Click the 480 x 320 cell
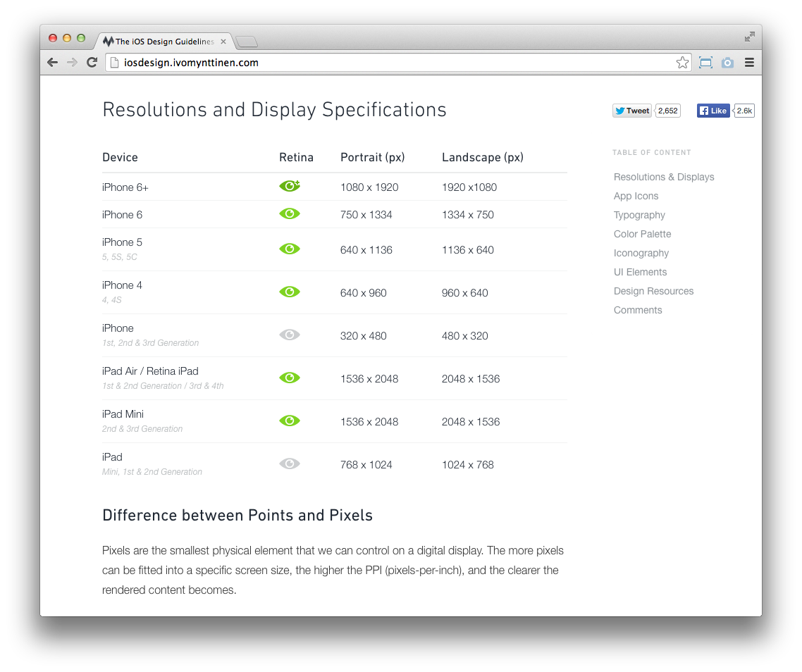 pos(465,336)
